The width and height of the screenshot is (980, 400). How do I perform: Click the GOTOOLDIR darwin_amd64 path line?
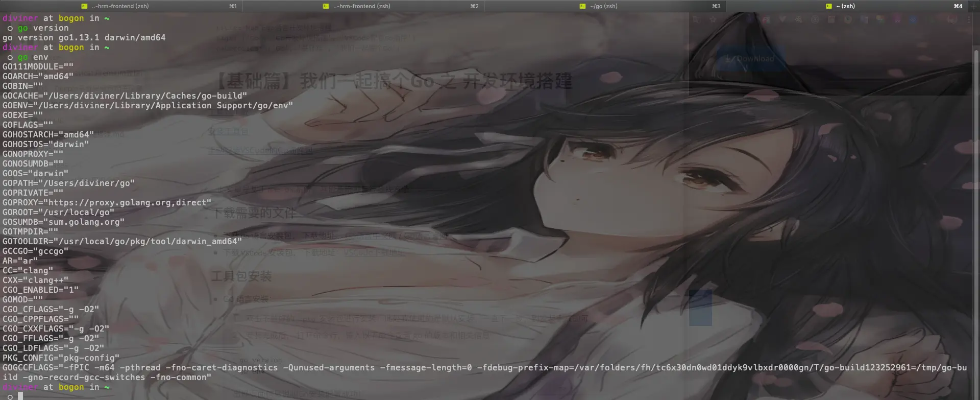pos(122,242)
